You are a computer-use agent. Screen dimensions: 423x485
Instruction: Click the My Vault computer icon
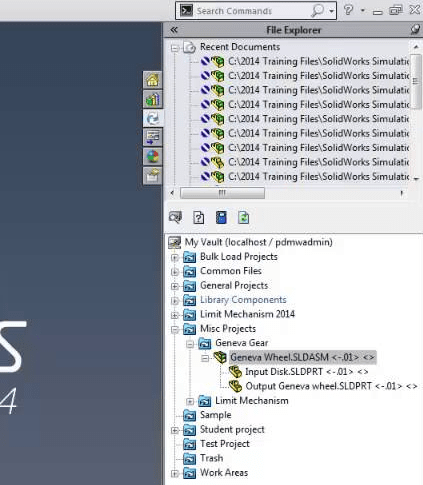(x=175, y=242)
